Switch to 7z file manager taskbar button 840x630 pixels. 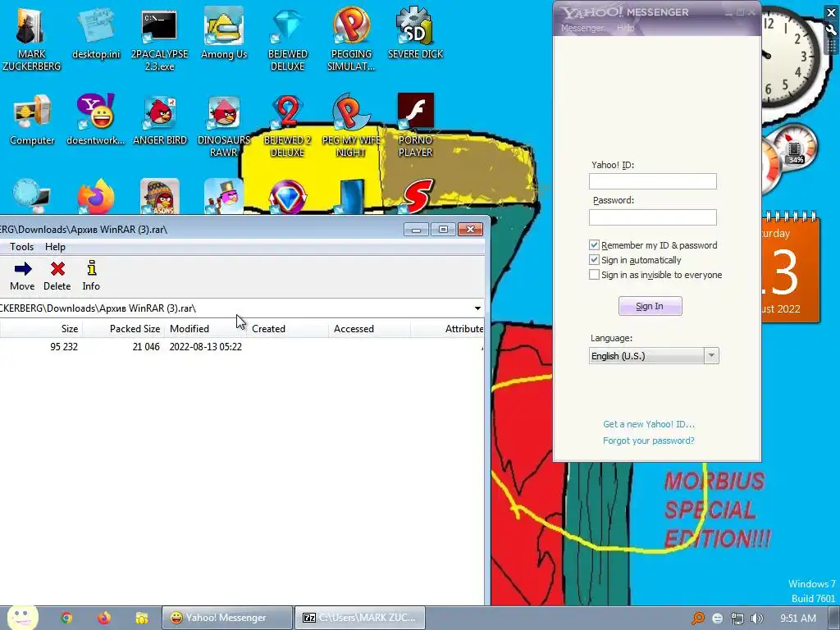coord(360,618)
